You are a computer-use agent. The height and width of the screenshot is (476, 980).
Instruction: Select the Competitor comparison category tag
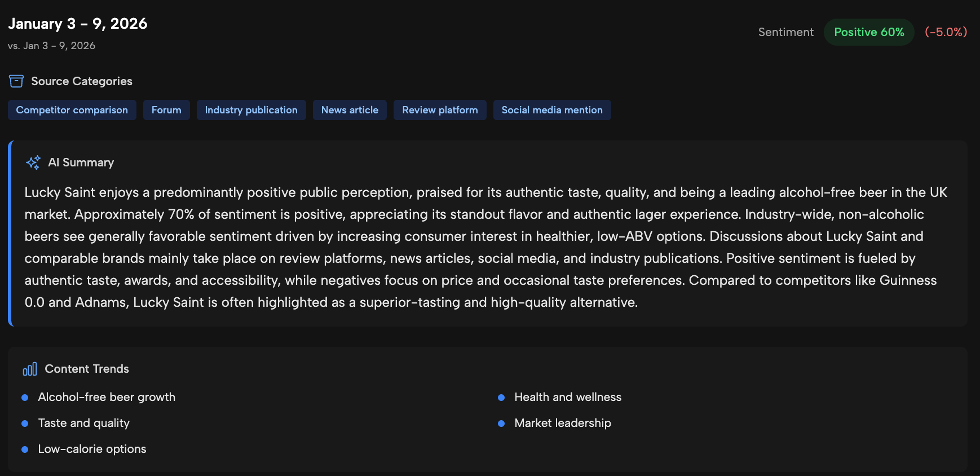(72, 110)
